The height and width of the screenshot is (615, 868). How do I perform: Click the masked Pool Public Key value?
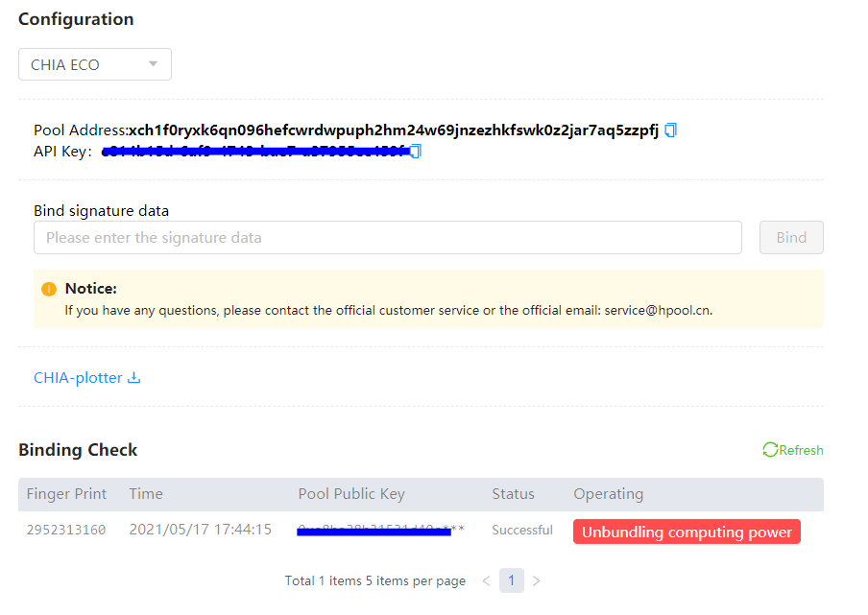pos(379,529)
